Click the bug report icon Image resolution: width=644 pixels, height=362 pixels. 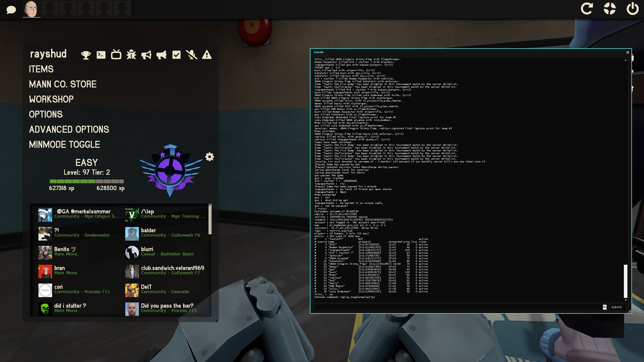tap(131, 55)
